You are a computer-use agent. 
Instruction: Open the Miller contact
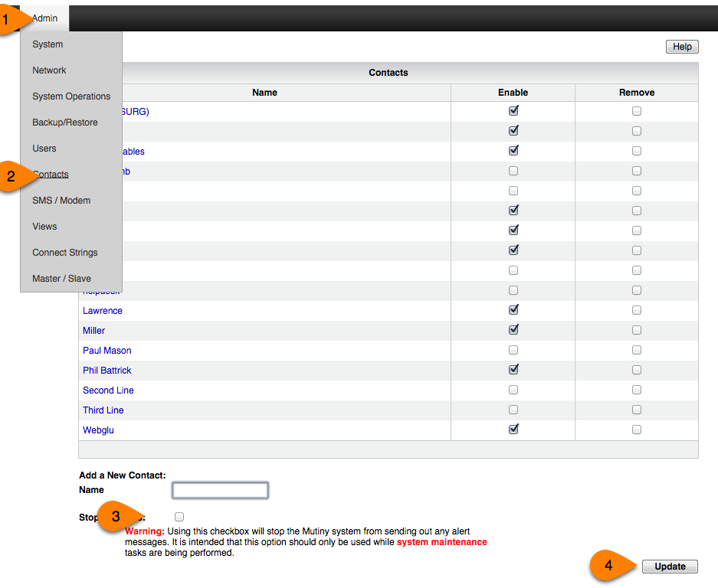click(x=94, y=331)
